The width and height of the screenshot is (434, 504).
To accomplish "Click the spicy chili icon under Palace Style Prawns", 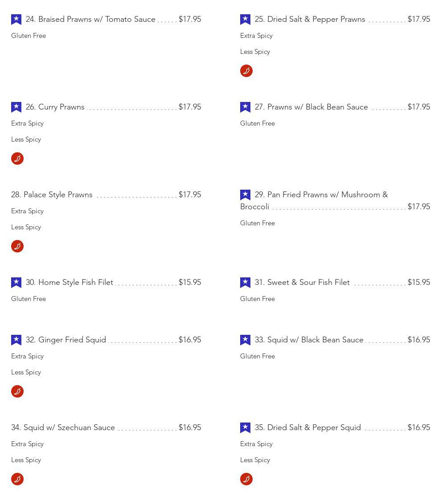I will (17, 246).
